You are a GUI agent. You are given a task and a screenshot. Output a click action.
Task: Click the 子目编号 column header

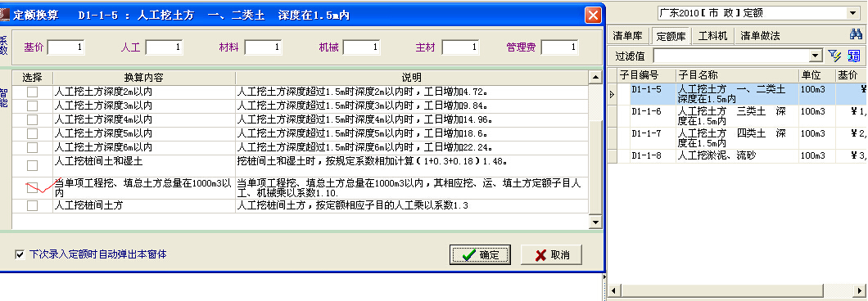(646, 75)
